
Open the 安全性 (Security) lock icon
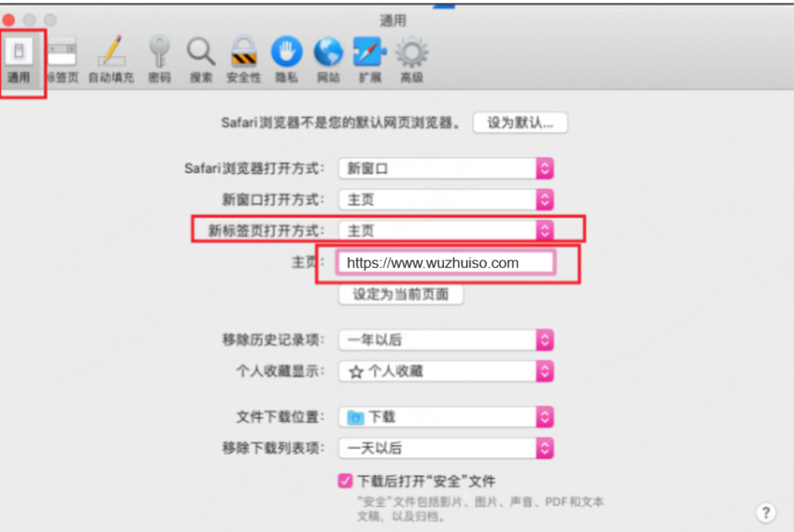pyautogui.click(x=244, y=60)
